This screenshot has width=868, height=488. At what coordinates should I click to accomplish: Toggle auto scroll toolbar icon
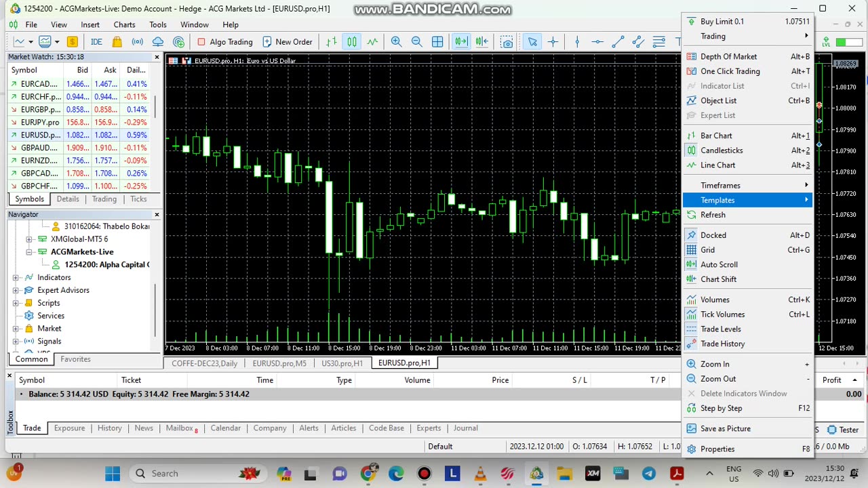(461, 41)
